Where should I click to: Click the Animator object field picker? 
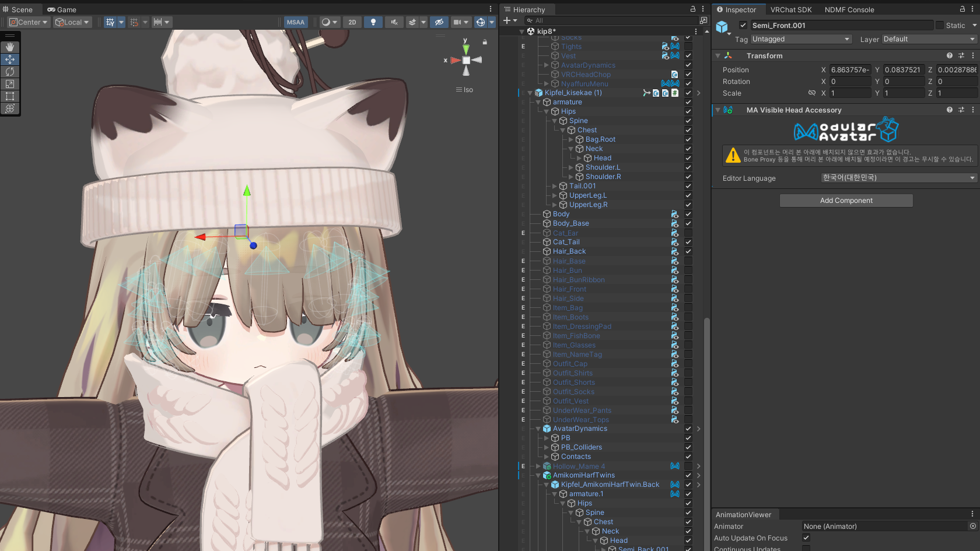point(973,526)
